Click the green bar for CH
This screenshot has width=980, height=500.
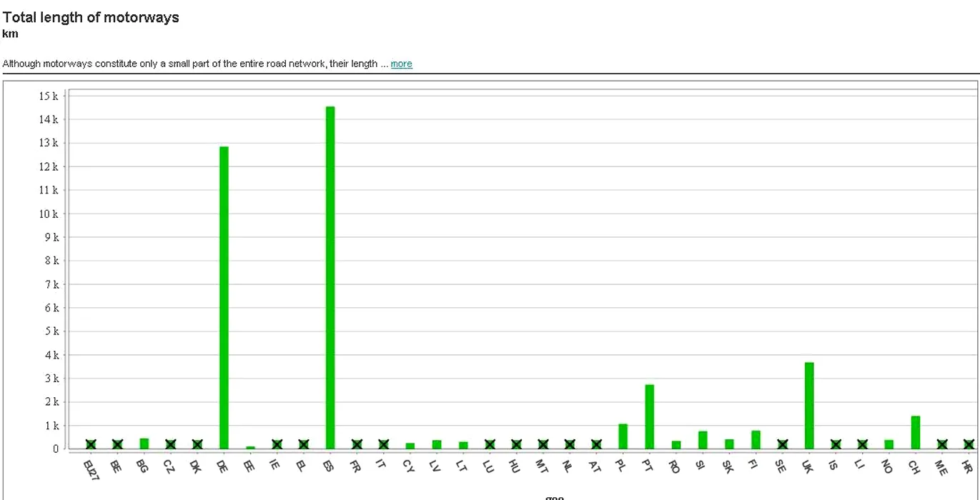[916, 432]
